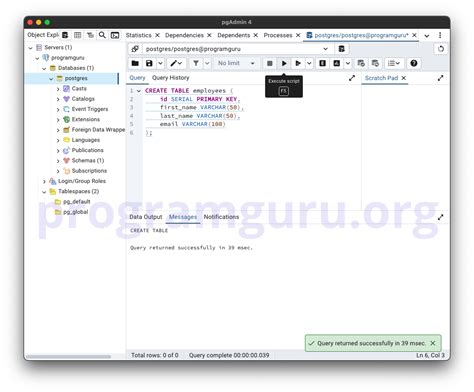Screen dimensions: 474x392
Task: Select the postgres database in the tree
Action: point(76,78)
